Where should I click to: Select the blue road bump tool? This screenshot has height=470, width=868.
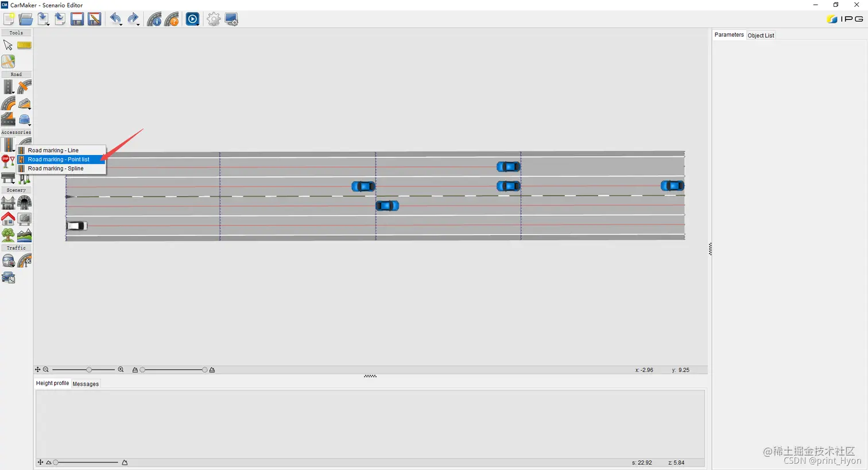(x=24, y=119)
